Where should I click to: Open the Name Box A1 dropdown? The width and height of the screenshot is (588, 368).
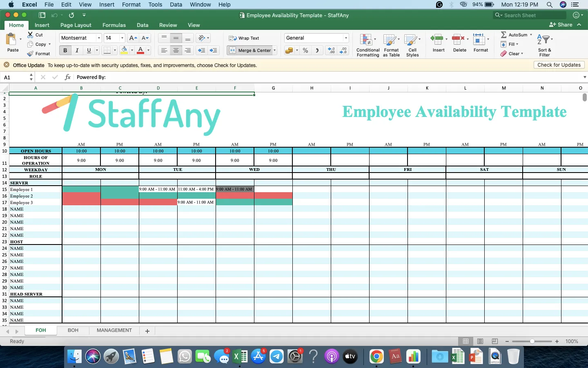(x=31, y=77)
